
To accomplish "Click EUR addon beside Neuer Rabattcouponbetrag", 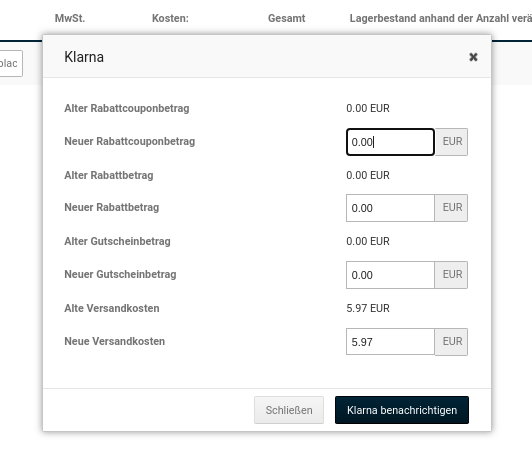I will (x=452, y=142).
